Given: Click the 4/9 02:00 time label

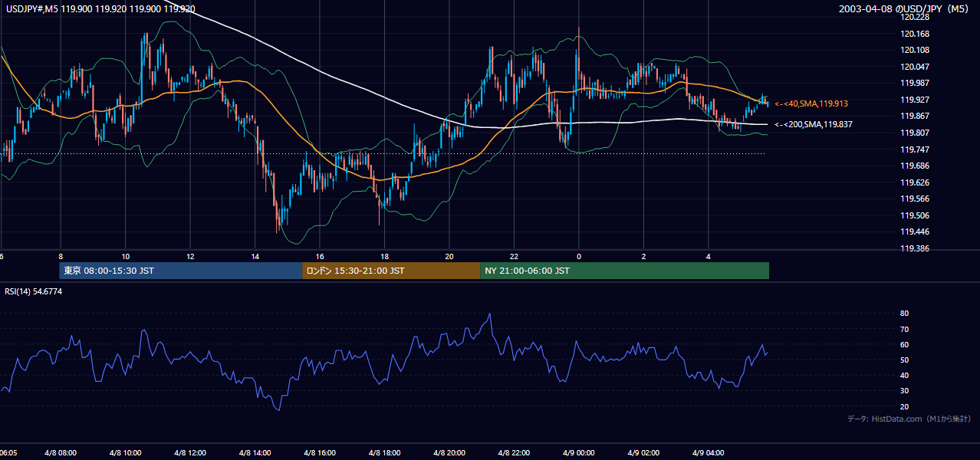Looking at the screenshot, I should [644, 453].
